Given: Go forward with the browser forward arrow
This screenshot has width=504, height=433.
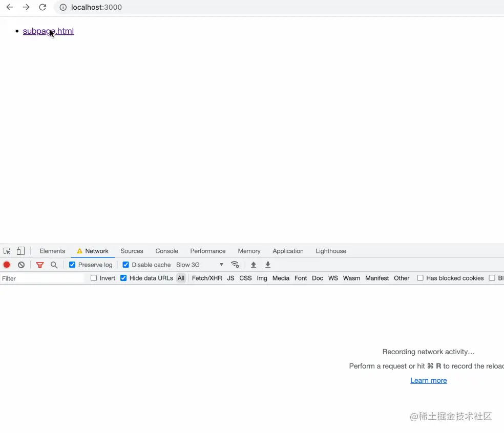Looking at the screenshot, I should click(26, 7).
